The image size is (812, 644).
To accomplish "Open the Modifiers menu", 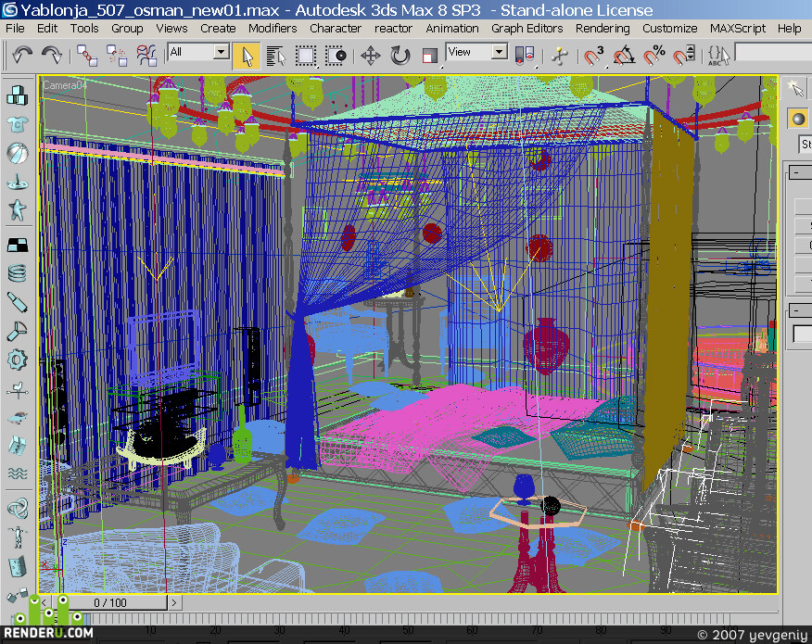I will click(x=273, y=29).
